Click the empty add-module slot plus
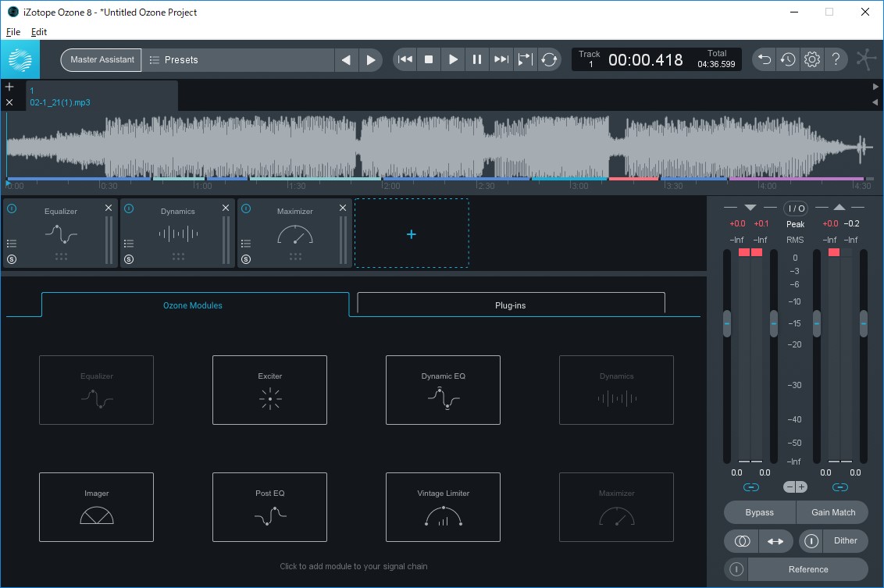Image resolution: width=884 pixels, height=588 pixels. pyautogui.click(x=412, y=234)
